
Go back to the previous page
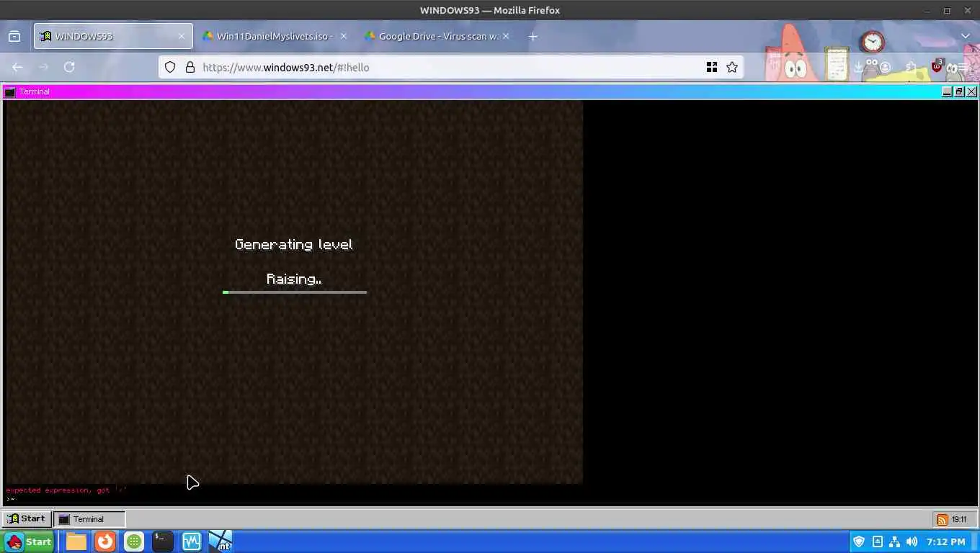pyautogui.click(x=17, y=67)
